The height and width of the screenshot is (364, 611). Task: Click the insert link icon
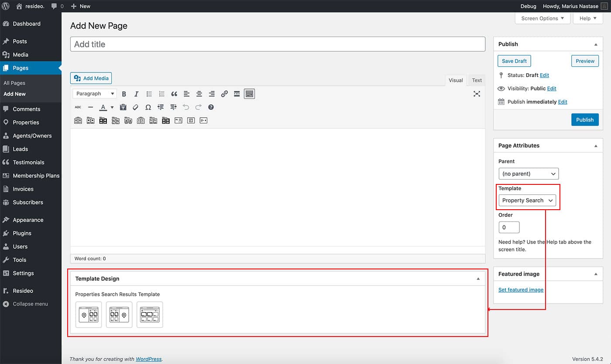click(x=224, y=94)
